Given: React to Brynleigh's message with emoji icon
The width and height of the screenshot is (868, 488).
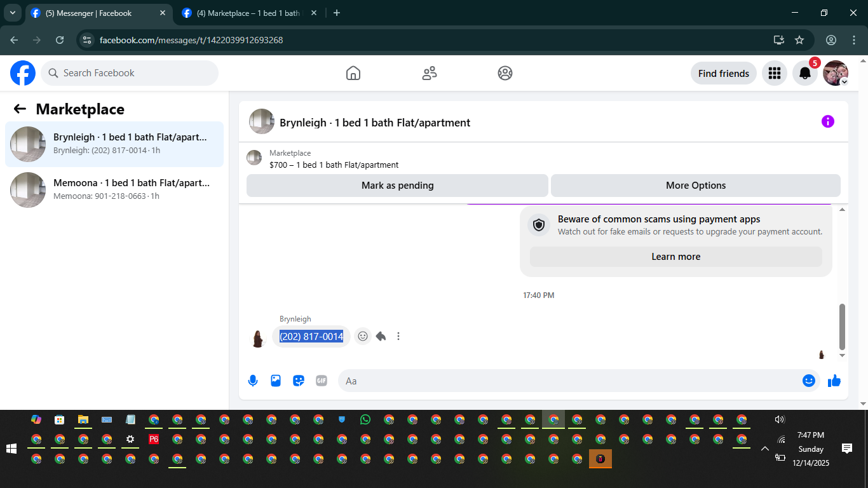Looking at the screenshot, I should tap(363, 336).
